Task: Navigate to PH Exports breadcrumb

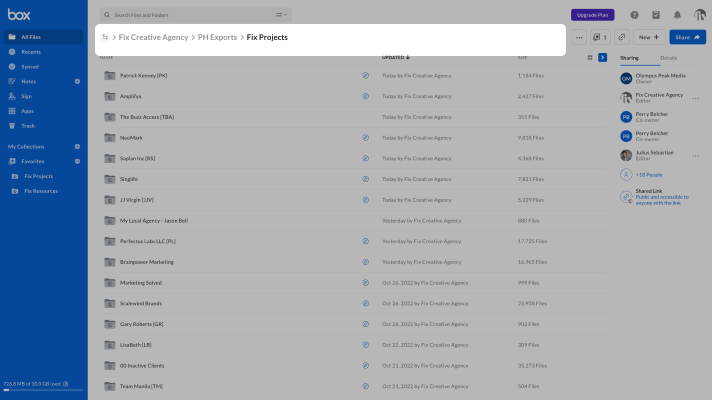Action: click(218, 37)
